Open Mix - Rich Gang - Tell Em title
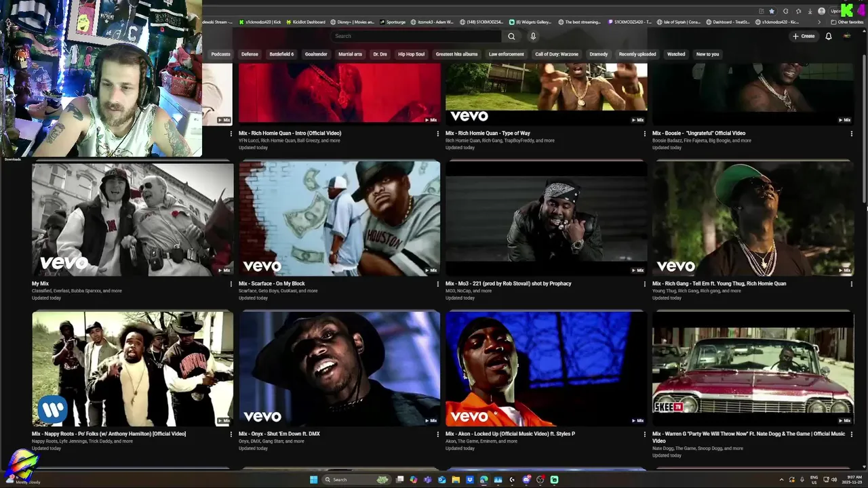The width and height of the screenshot is (868, 488). click(719, 283)
